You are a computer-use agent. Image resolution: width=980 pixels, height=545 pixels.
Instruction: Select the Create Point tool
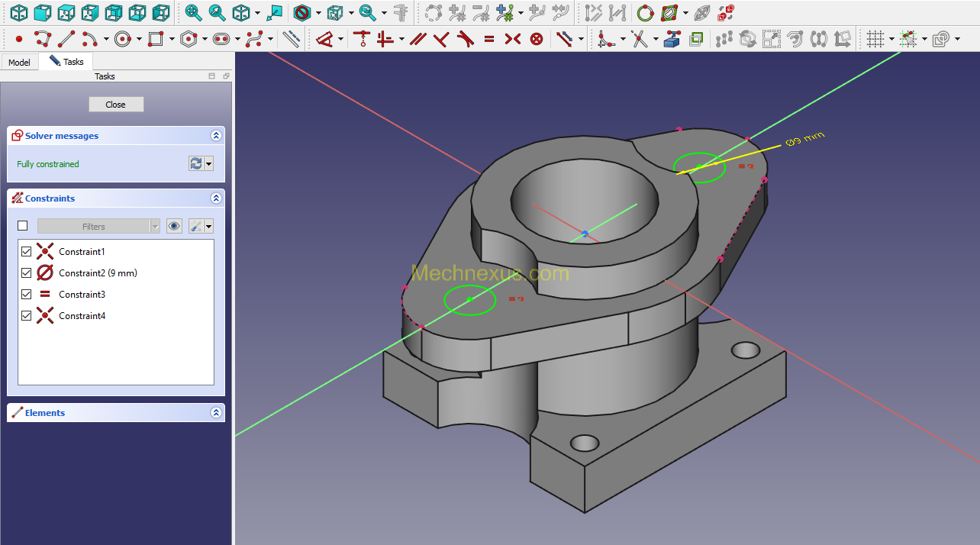coord(19,39)
